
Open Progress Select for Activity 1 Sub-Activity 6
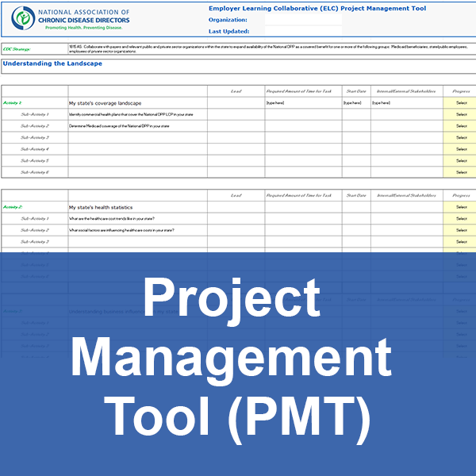461,172
